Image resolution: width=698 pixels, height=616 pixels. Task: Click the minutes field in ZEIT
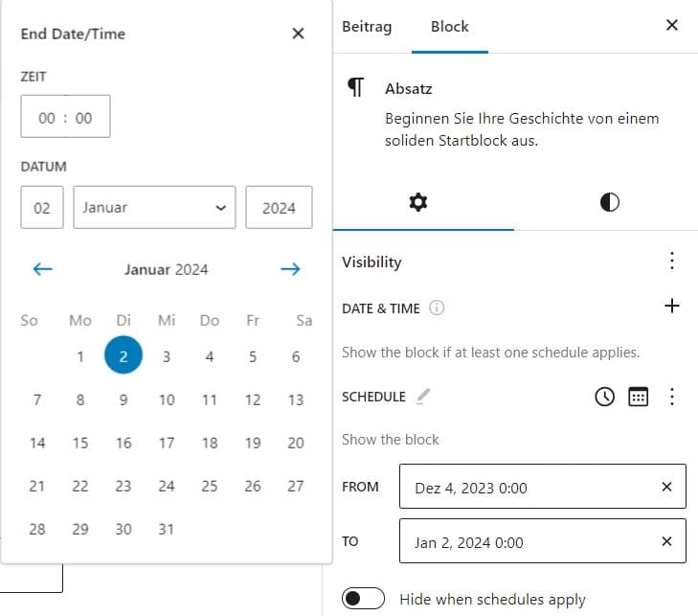tap(83, 118)
